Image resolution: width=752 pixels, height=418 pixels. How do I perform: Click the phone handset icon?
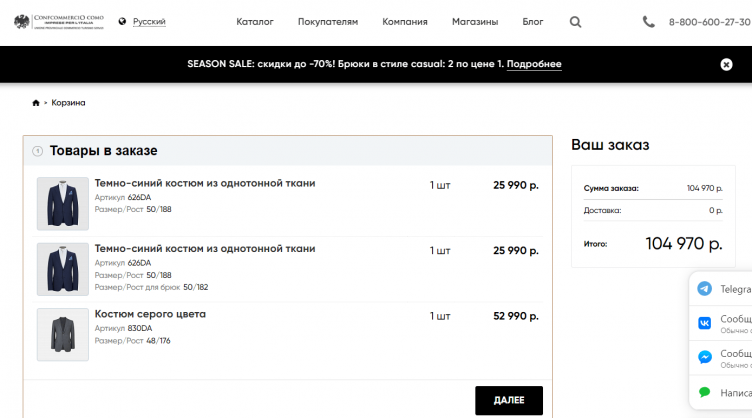[649, 22]
